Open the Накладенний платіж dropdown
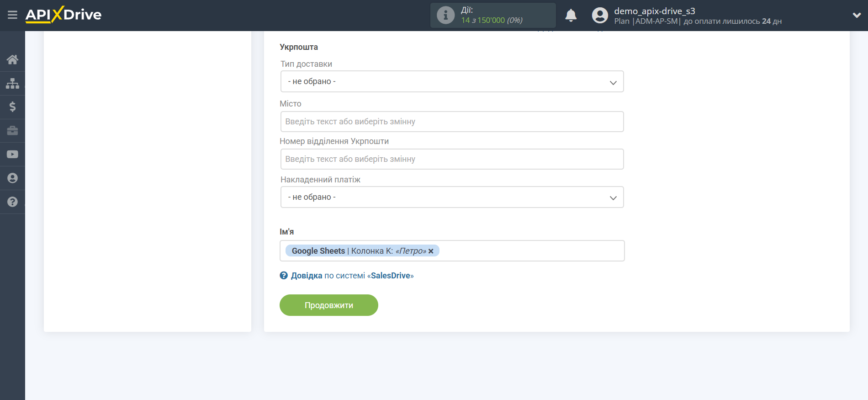This screenshot has width=868, height=400. coord(452,197)
